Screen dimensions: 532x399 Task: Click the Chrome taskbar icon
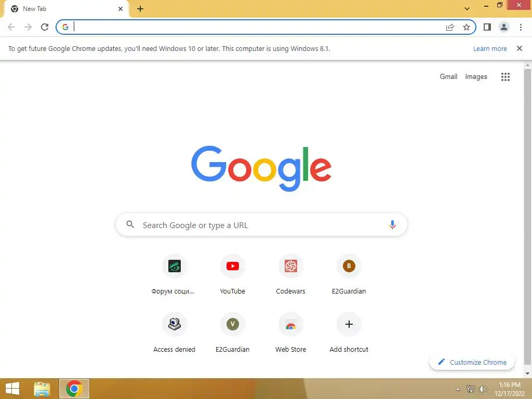coord(74,389)
